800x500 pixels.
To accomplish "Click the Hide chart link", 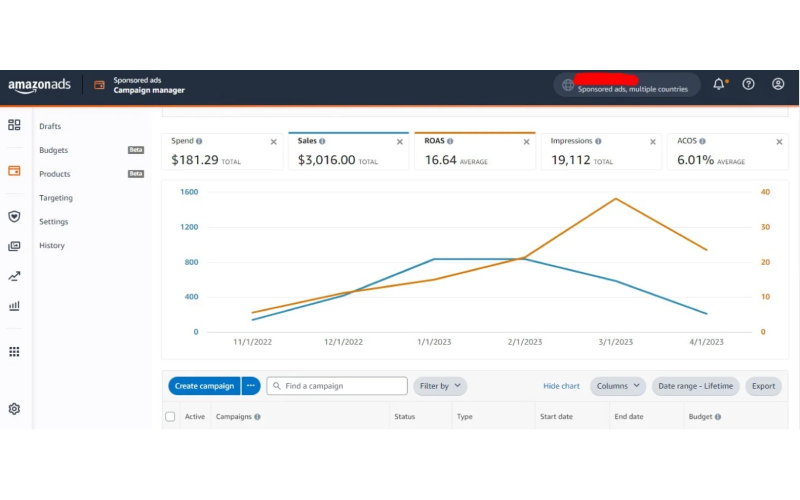I will (x=561, y=386).
